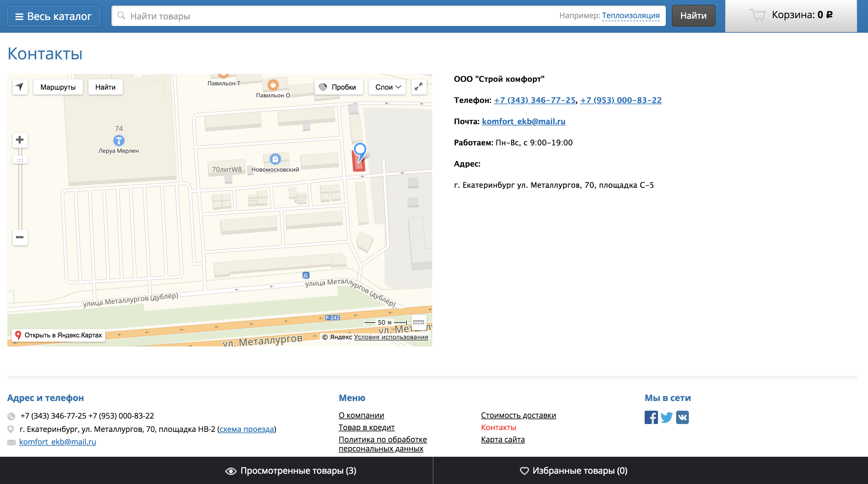Open the Карта сайта menu item

click(x=503, y=439)
